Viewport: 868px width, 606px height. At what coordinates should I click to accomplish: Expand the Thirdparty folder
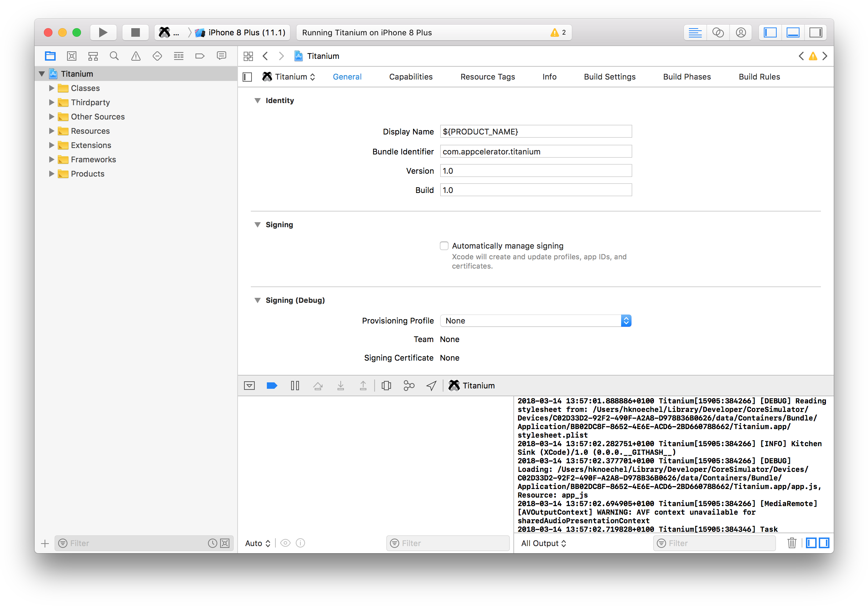click(52, 102)
